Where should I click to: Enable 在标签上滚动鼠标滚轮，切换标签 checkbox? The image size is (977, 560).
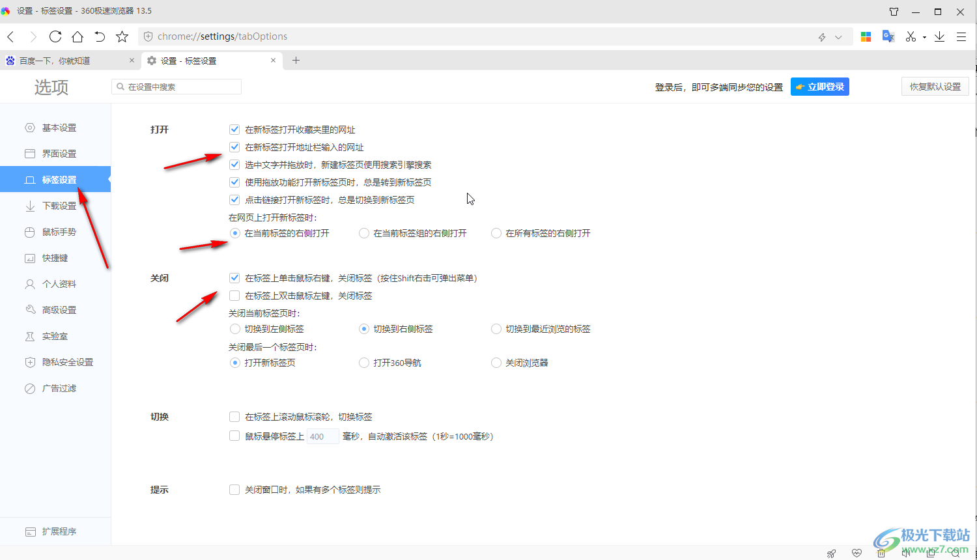tap(234, 417)
